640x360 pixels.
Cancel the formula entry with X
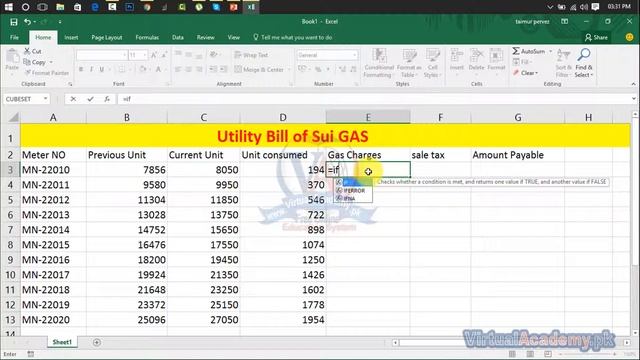[x=73, y=99]
